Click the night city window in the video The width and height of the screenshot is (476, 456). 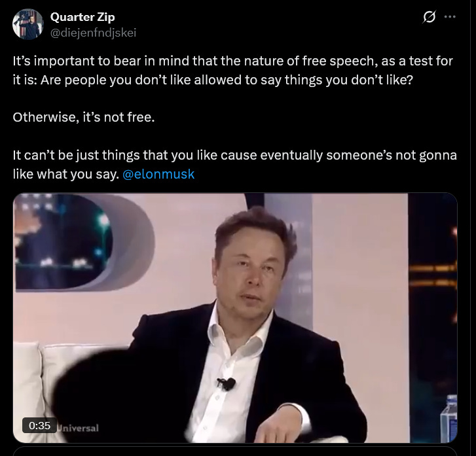pos(62,241)
